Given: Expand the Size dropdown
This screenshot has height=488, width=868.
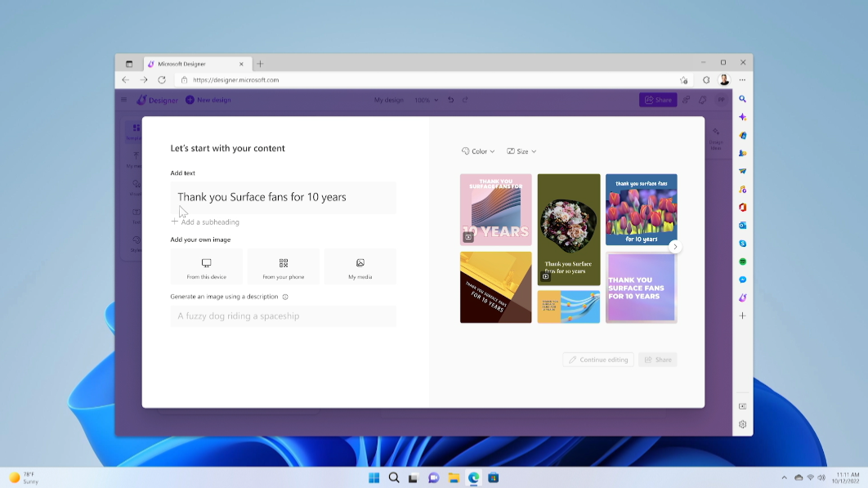Looking at the screenshot, I should click(521, 151).
